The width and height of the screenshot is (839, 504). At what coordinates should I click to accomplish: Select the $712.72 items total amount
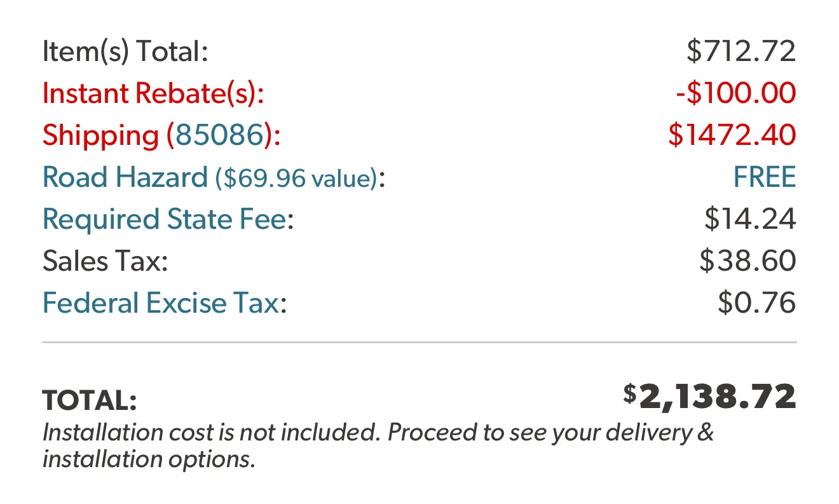pyautogui.click(x=741, y=51)
